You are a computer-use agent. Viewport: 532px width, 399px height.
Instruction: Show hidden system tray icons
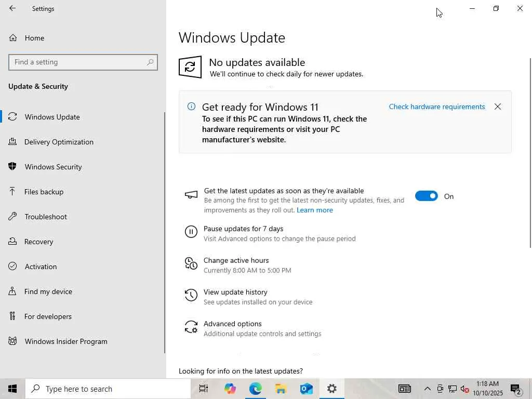pos(428,389)
